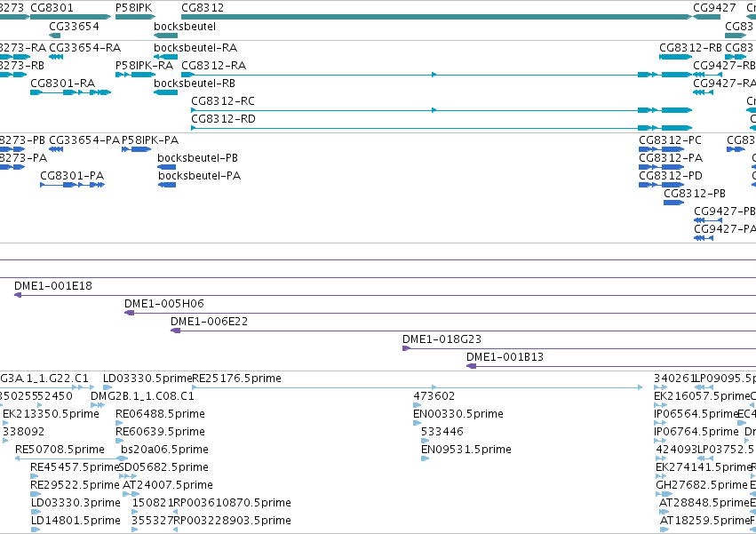This screenshot has width=756, height=534.
Task: Open EST GH27682.5prime
Action: coord(702,486)
